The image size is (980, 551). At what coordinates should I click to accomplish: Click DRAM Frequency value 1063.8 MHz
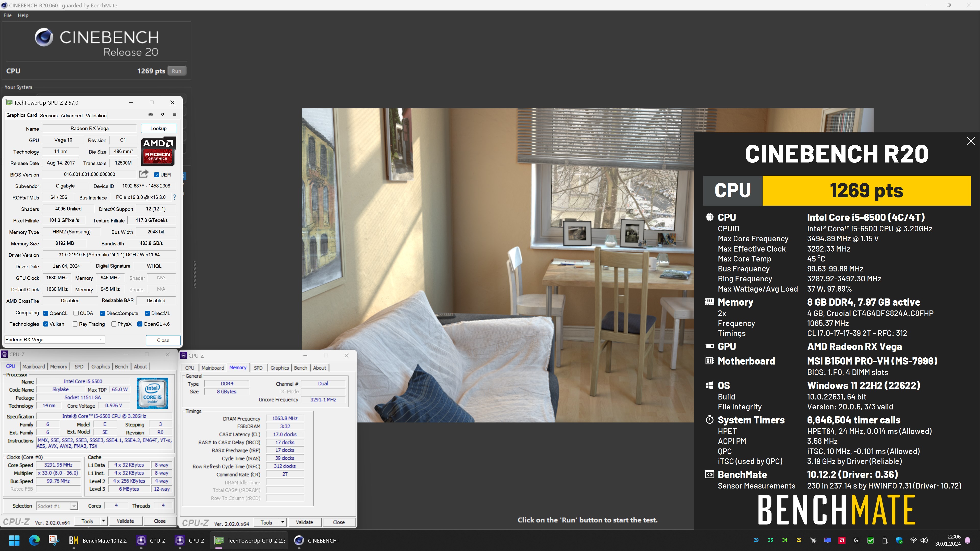(285, 418)
